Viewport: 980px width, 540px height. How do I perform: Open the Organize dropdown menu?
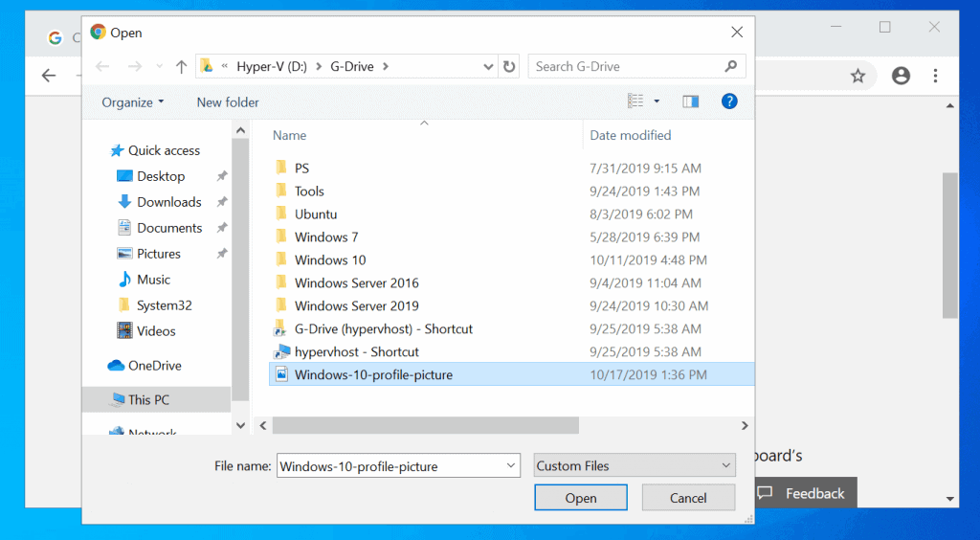[132, 101]
